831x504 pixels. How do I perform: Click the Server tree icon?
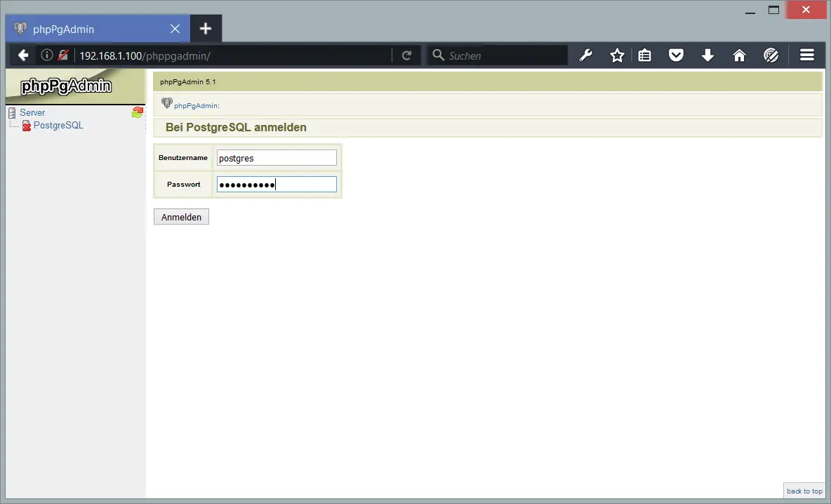pyautogui.click(x=12, y=112)
